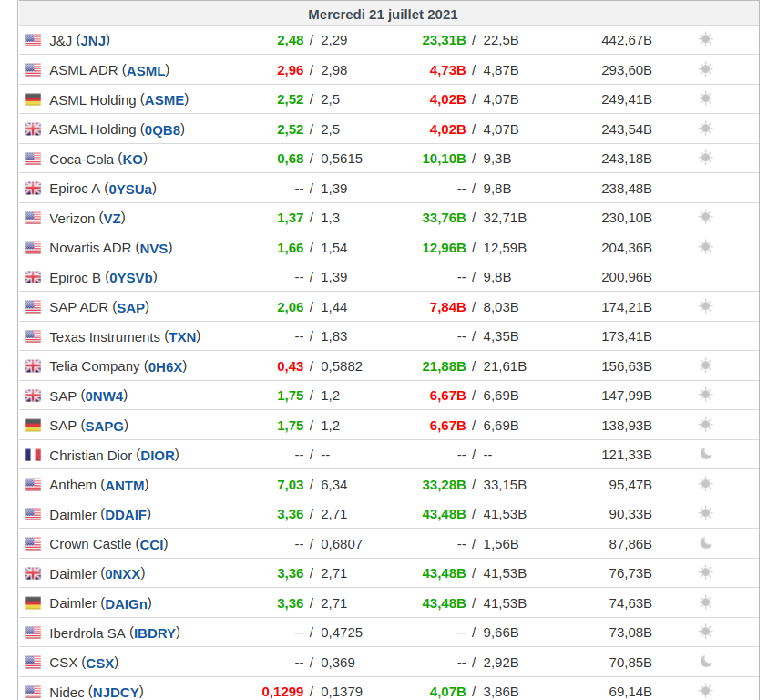Screen dimensions: 778x700
Task: Open the Epiroc A (0YSUa) link
Action: pos(130,190)
